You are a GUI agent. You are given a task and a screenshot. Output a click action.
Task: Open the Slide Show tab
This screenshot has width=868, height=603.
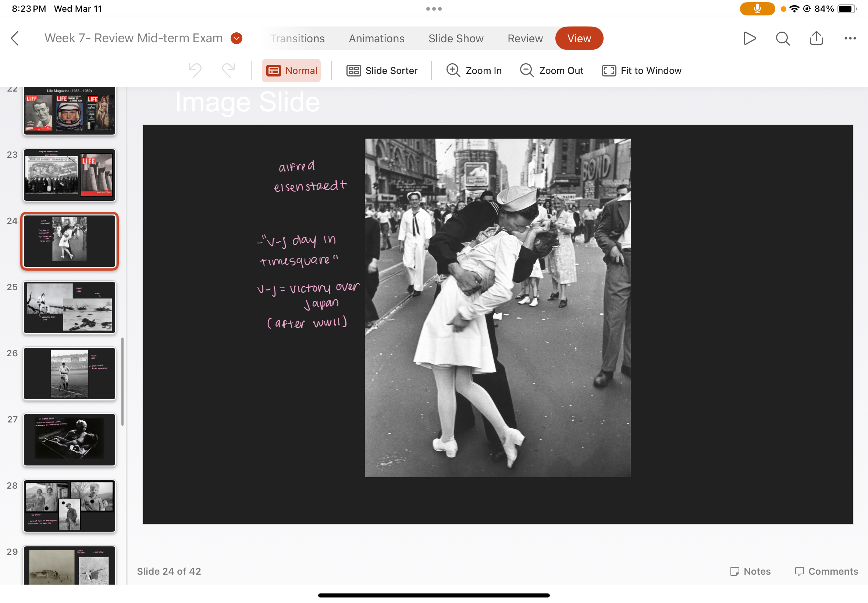[x=456, y=39]
